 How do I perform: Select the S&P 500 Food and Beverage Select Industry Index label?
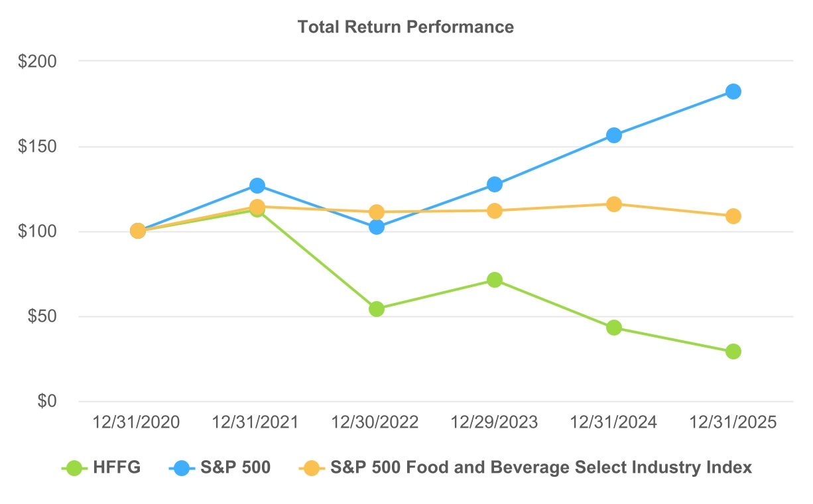coord(541,468)
